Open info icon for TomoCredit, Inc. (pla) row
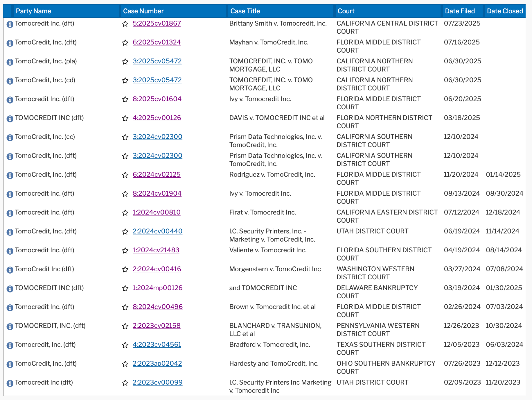The image size is (532, 400). (x=10, y=62)
